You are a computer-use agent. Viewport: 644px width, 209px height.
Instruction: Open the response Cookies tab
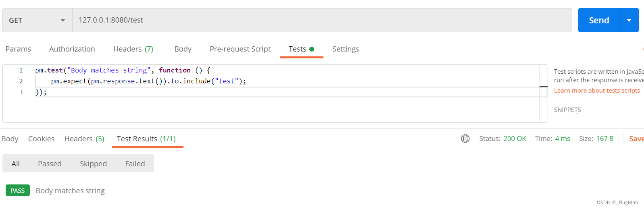tap(41, 139)
